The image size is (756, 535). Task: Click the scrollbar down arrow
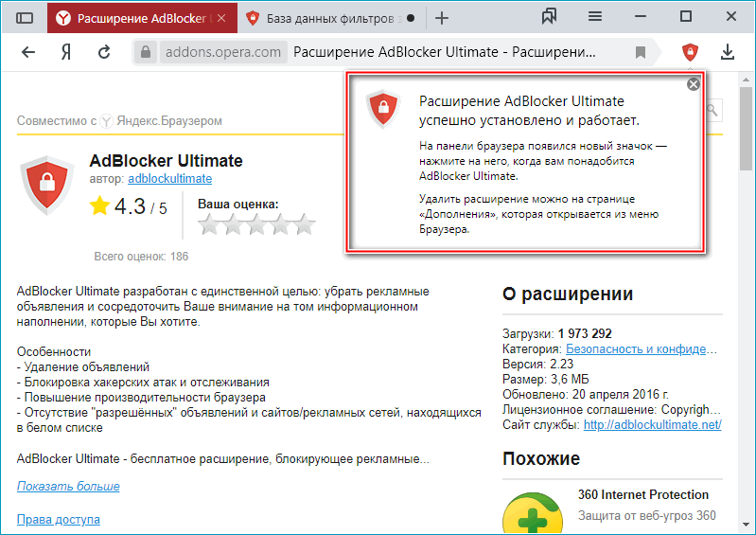tap(746, 525)
